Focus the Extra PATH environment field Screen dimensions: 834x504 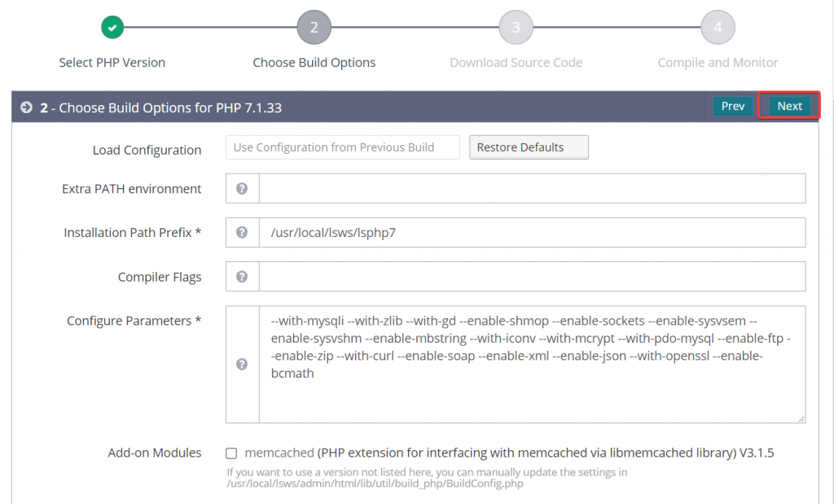point(532,188)
